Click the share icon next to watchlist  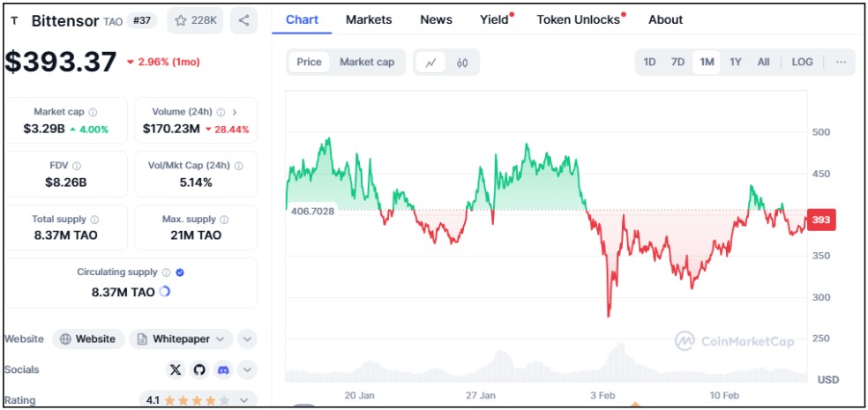click(243, 20)
